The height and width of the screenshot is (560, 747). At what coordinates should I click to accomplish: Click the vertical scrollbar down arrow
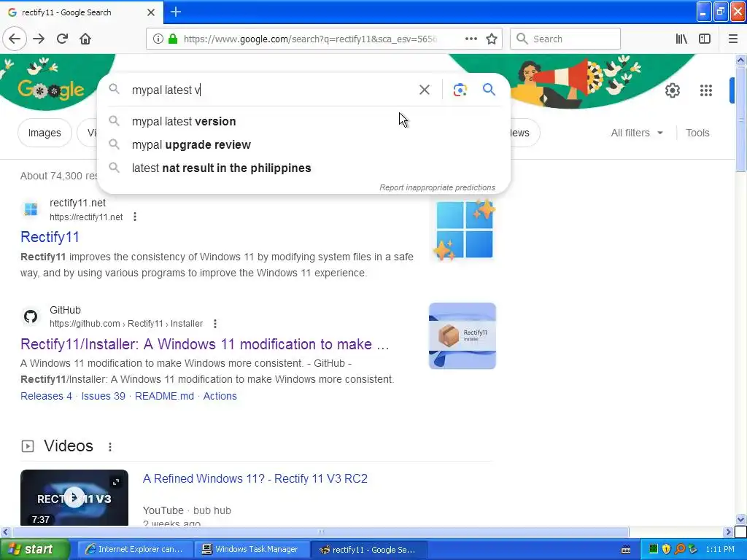click(740, 519)
